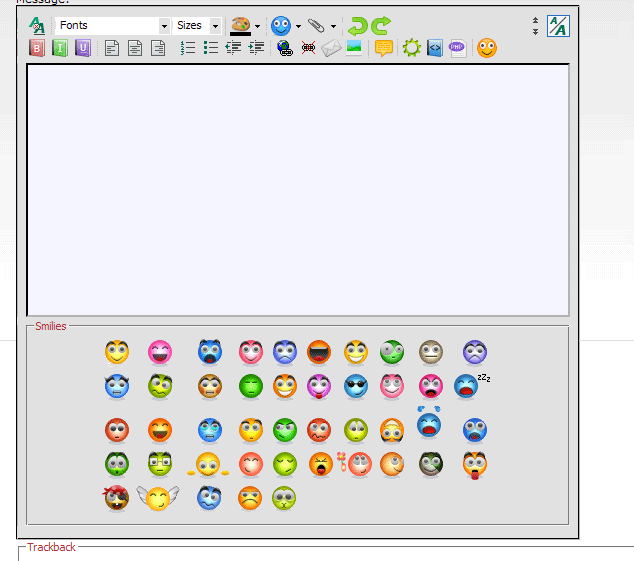Screen dimensions: 634x561
Task: Open the Fonts dropdown
Action: pyautogui.click(x=112, y=26)
